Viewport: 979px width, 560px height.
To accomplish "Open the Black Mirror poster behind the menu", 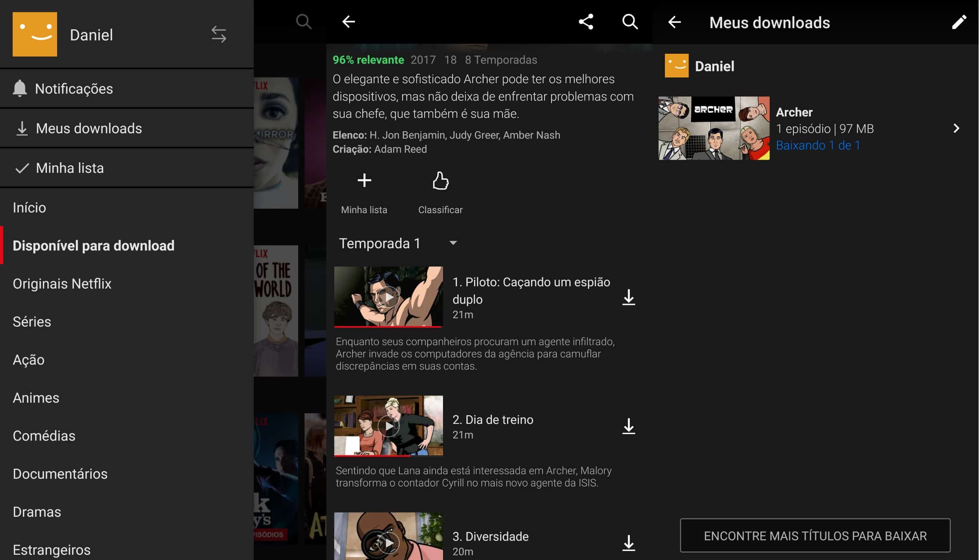I will (x=276, y=143).
